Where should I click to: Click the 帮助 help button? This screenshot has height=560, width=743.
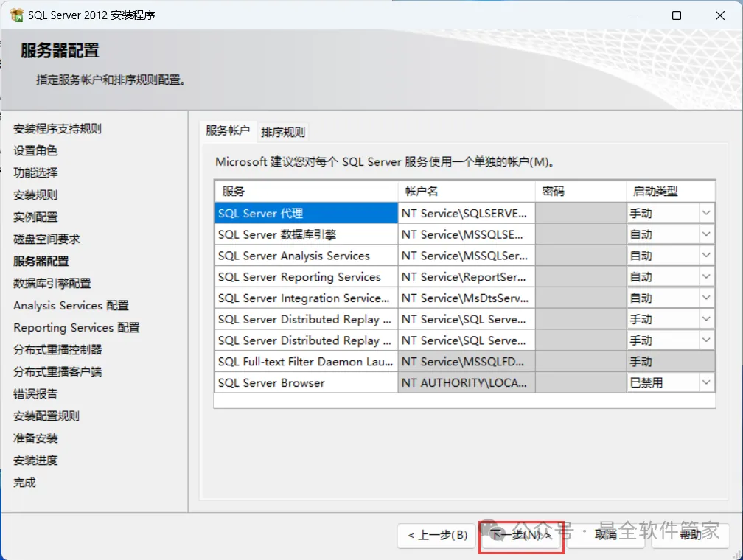[691, 536]
